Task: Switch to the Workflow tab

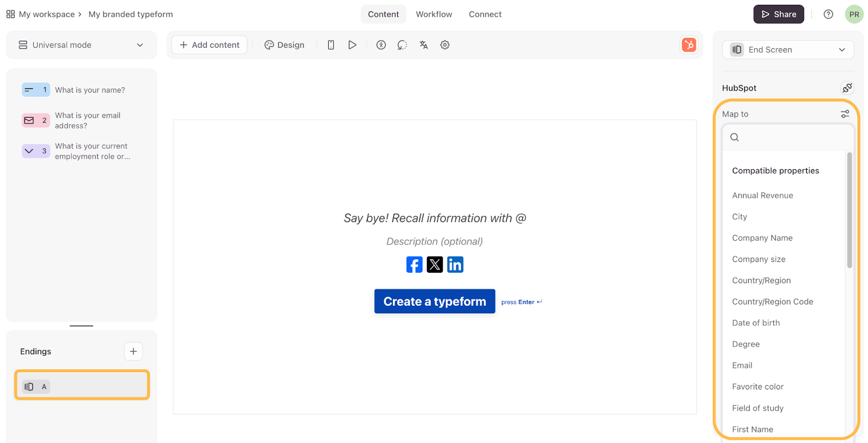Action: click(x=434, y=14)
